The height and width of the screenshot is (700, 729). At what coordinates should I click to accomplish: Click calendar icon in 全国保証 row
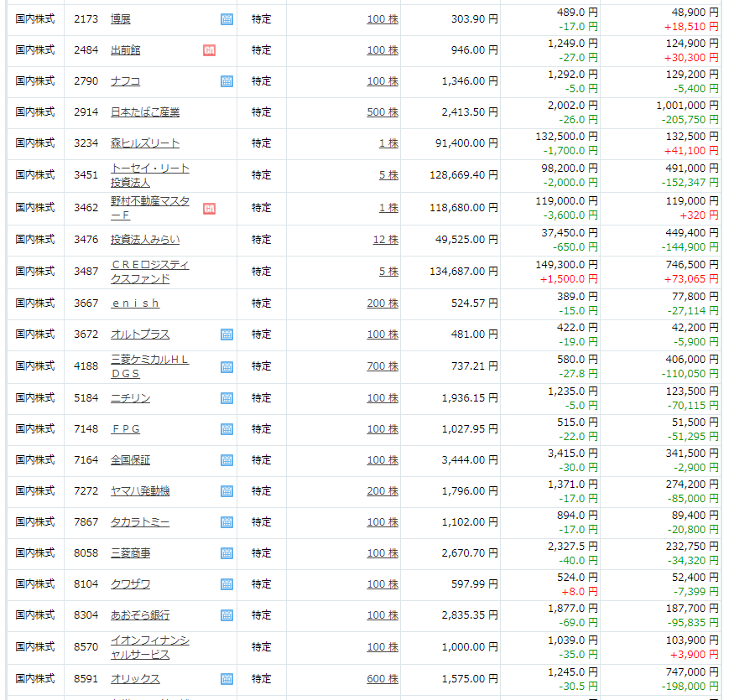coord(227,460)
